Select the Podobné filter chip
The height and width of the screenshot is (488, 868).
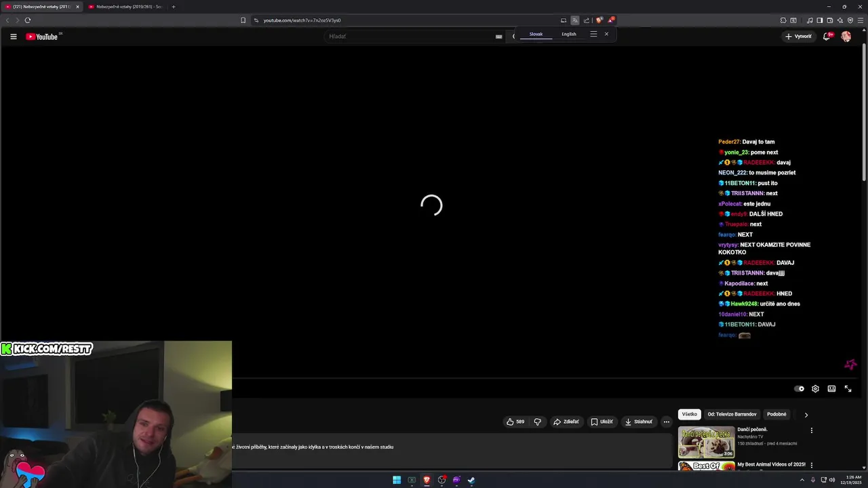[776, 414]
